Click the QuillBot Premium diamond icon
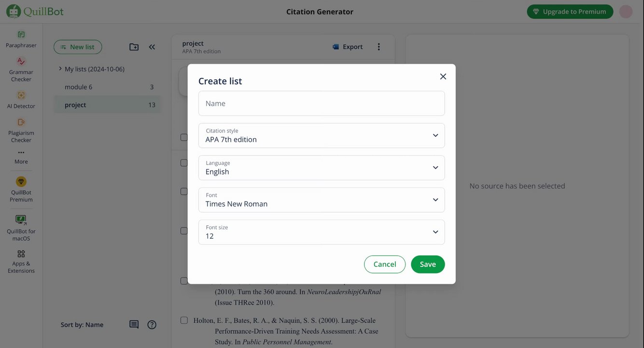644x348 pixels. (x=21, y=182)
